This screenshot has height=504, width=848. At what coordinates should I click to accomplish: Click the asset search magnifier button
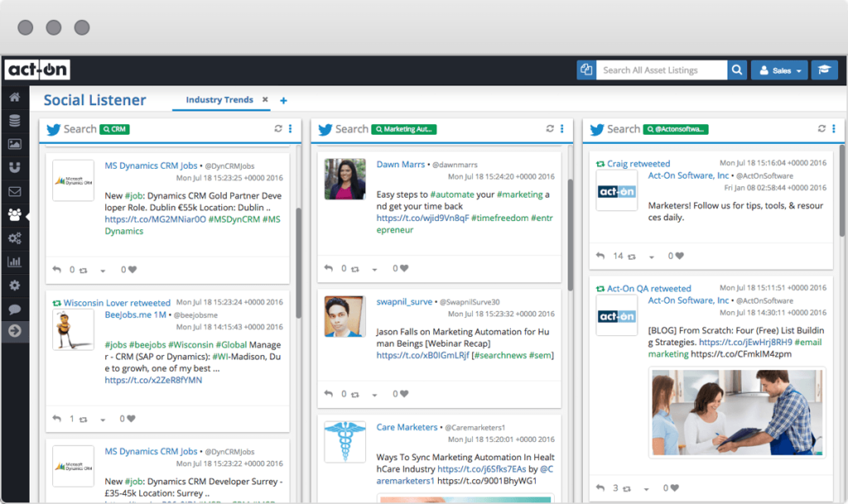736,70
